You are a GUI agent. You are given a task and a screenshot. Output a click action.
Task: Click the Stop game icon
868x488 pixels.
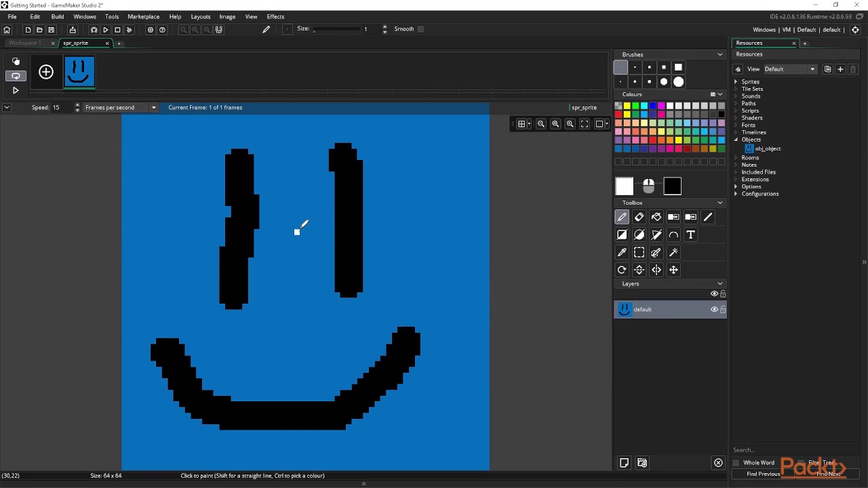point(117,30)
